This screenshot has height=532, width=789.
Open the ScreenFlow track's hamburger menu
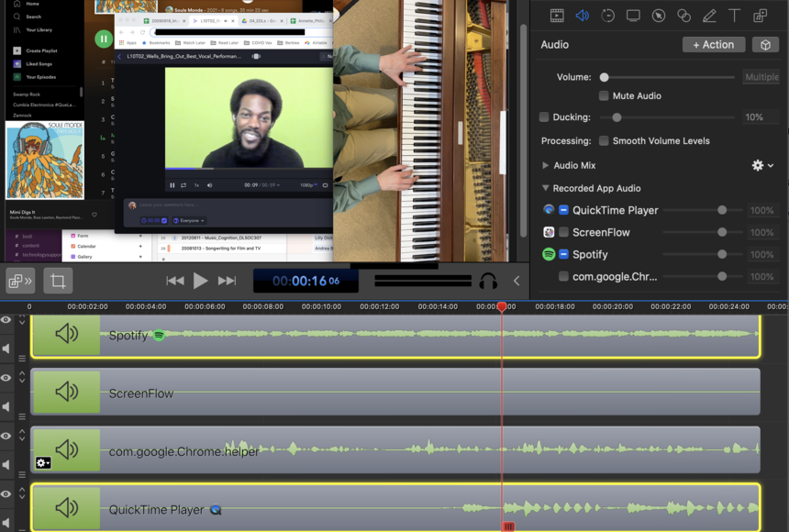pos(22,416)
